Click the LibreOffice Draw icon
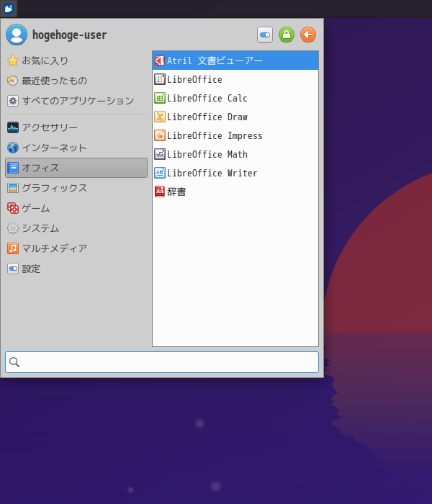Viewport: 432px width, 504px height. pos(160,117)
